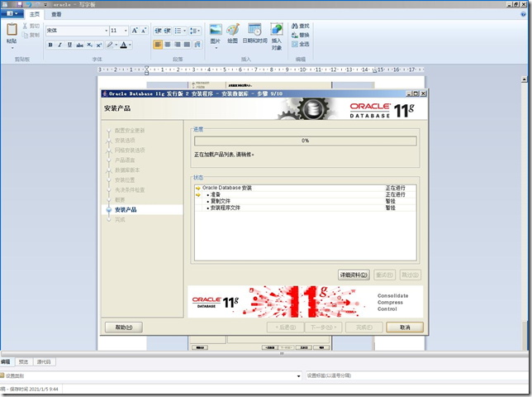This screenshot has width=532, height=397.
Task: Click the 帮助 button in Oracle installer
Action: (124, 328)
